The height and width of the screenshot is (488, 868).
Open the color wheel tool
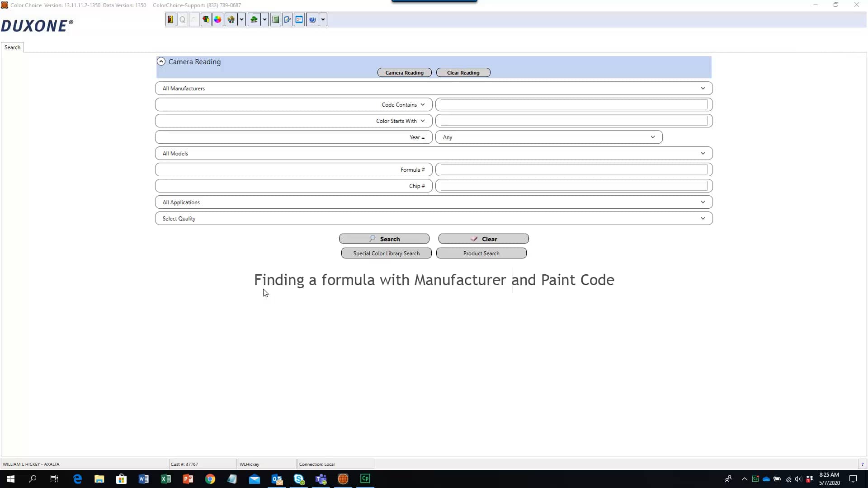(x=218, y=19)
